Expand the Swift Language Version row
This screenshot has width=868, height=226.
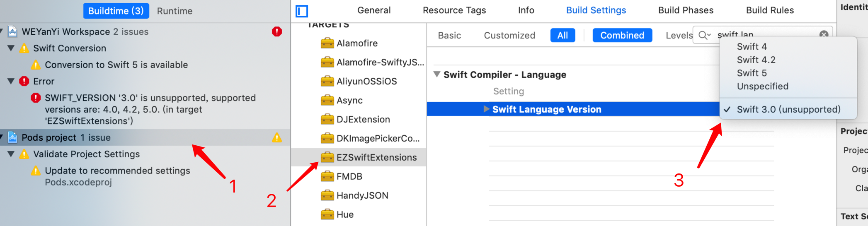point(486,109)
